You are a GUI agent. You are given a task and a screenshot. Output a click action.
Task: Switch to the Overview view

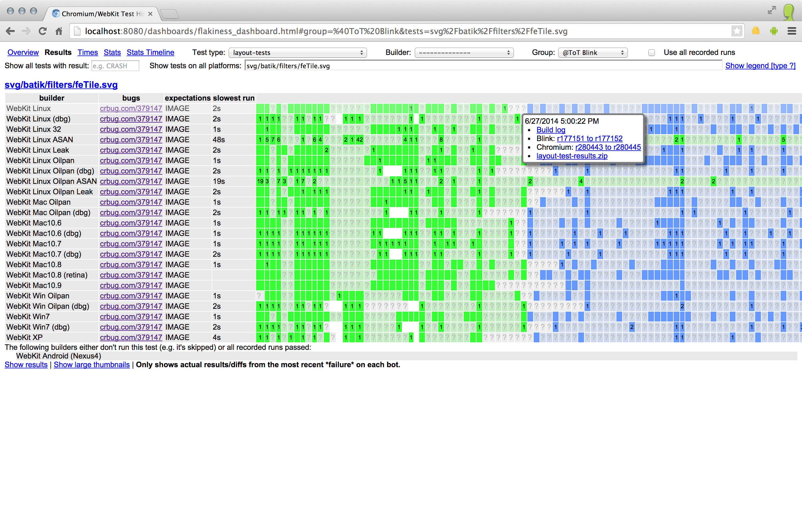pyautogui.click(x=23, y=52)
